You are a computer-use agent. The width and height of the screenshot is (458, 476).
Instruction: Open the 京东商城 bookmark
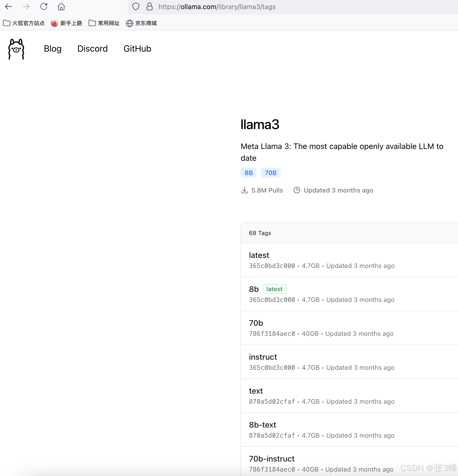tap(141, 23)
